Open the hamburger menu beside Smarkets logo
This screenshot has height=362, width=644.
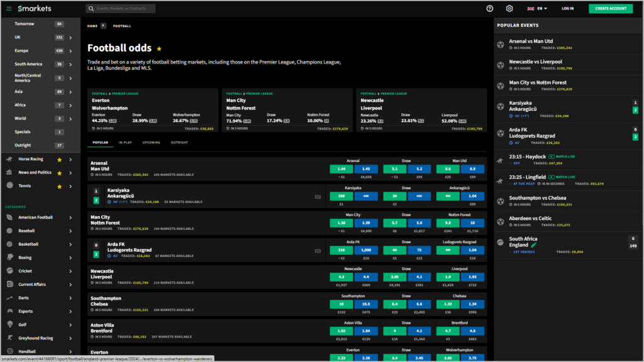9,8
